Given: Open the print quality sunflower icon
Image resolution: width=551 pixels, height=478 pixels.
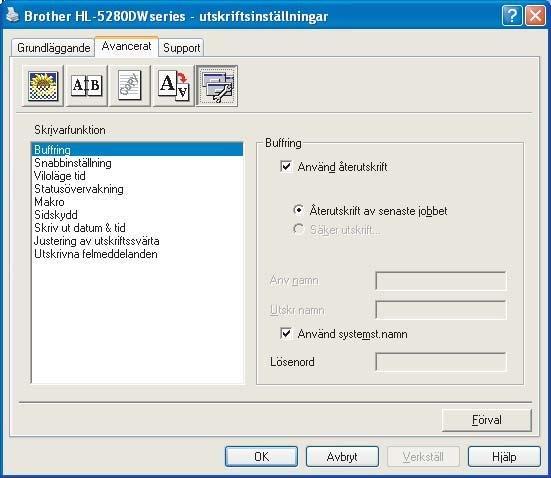Looking at the screenshot, I should (x=43, y=85).
